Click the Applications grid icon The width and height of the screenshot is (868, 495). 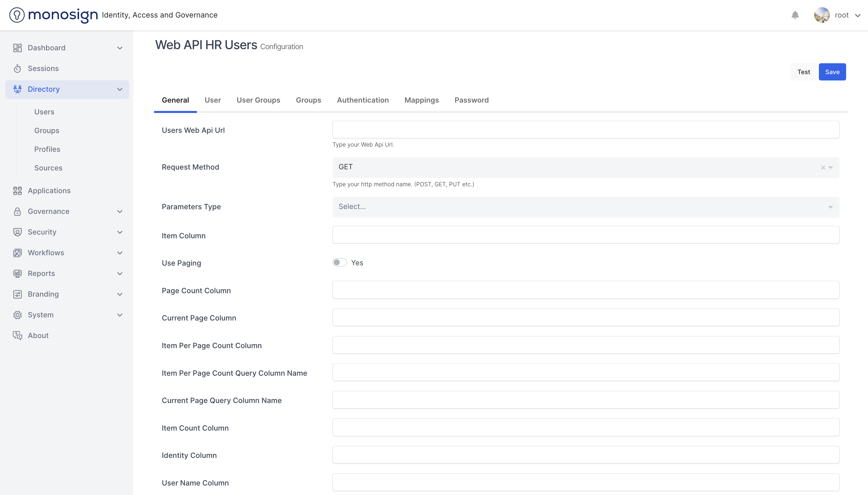click(17, 191)
